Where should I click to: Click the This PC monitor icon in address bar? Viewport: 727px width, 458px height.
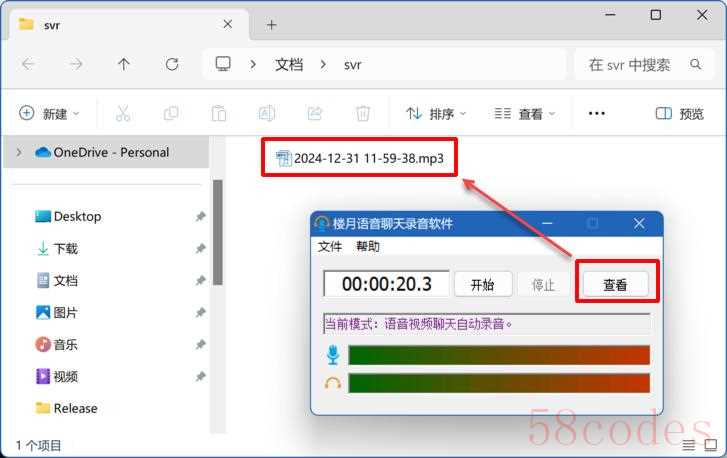click(x=223, y=64)
